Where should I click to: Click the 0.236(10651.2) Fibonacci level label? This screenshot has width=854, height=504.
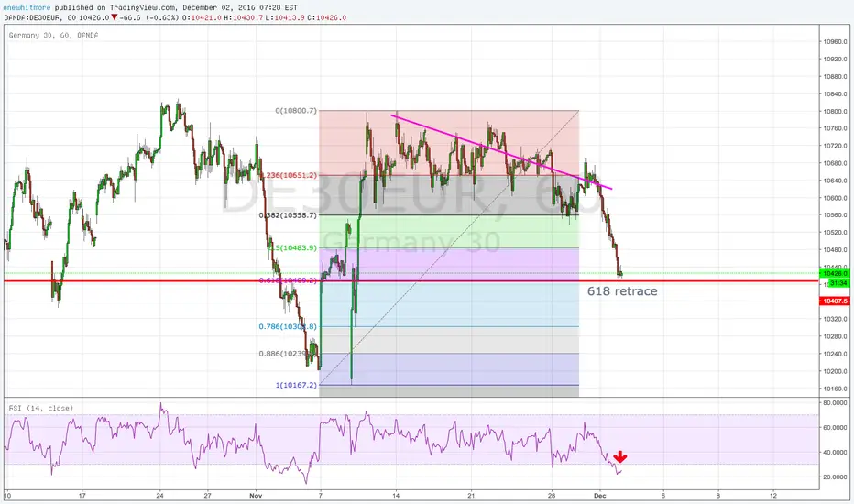coord(290,175)
